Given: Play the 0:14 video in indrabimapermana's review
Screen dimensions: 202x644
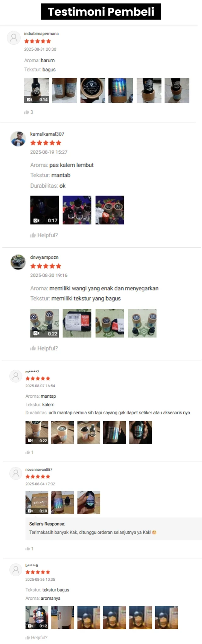Looking at the screenshot, I should 37,90.
